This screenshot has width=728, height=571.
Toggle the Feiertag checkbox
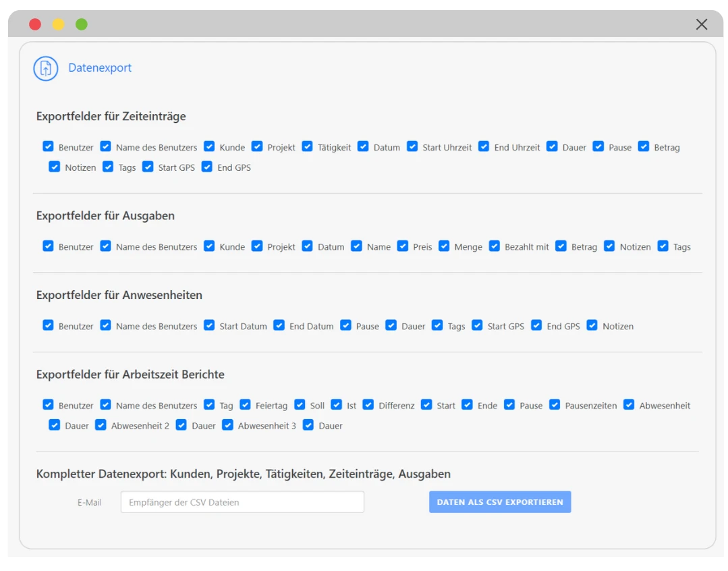coord(245,405)
